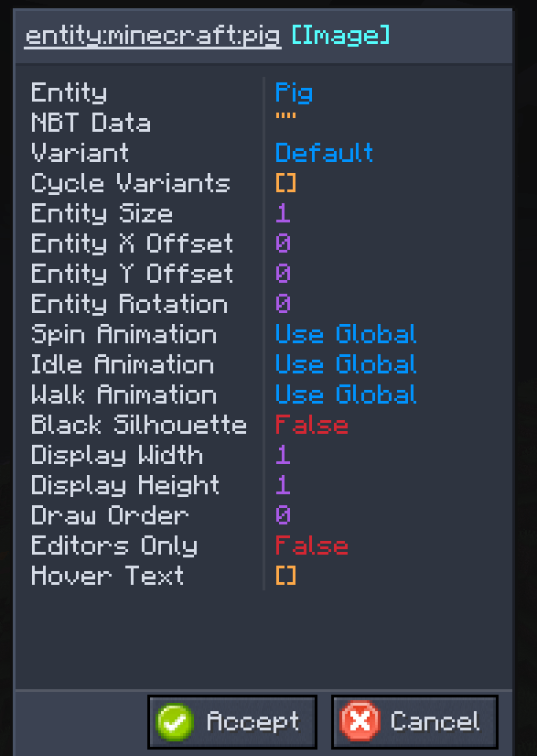
Task: Click the [Image] tag in header
Action: click(341, 36)
